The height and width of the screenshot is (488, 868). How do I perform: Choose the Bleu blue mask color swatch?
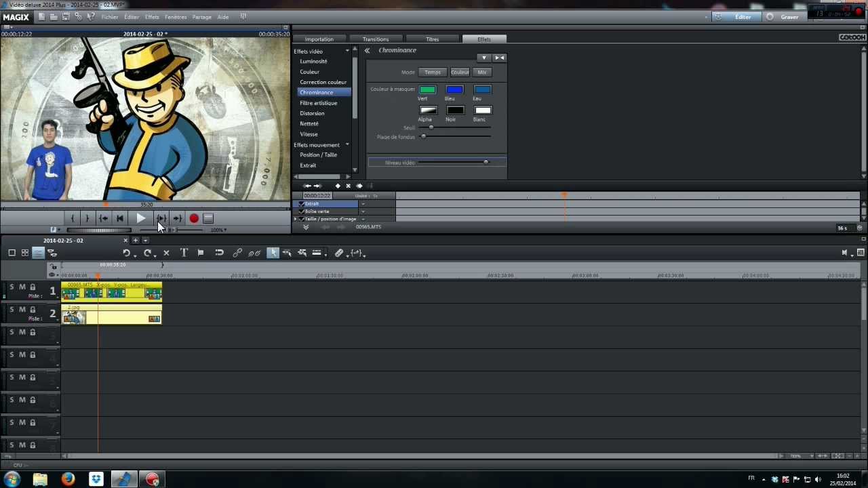(x=454, y=89)
